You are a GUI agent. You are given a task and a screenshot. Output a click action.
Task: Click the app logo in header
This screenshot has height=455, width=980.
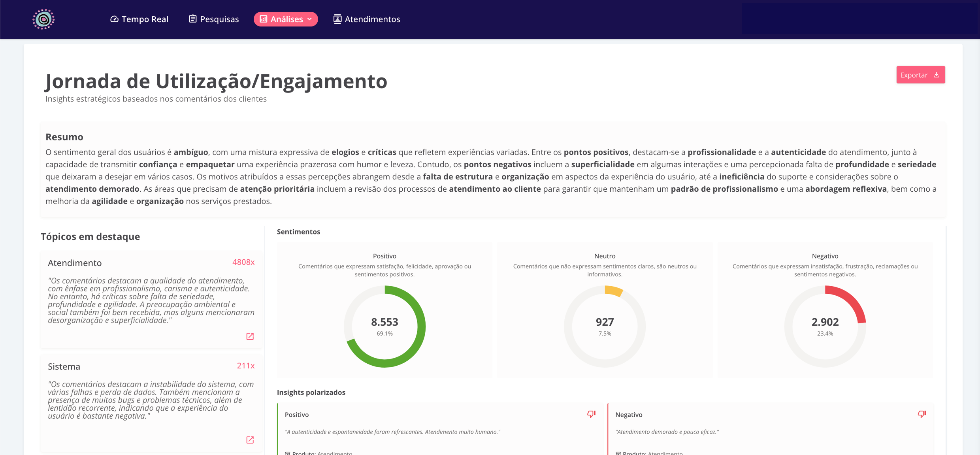[x=43, y=19]
